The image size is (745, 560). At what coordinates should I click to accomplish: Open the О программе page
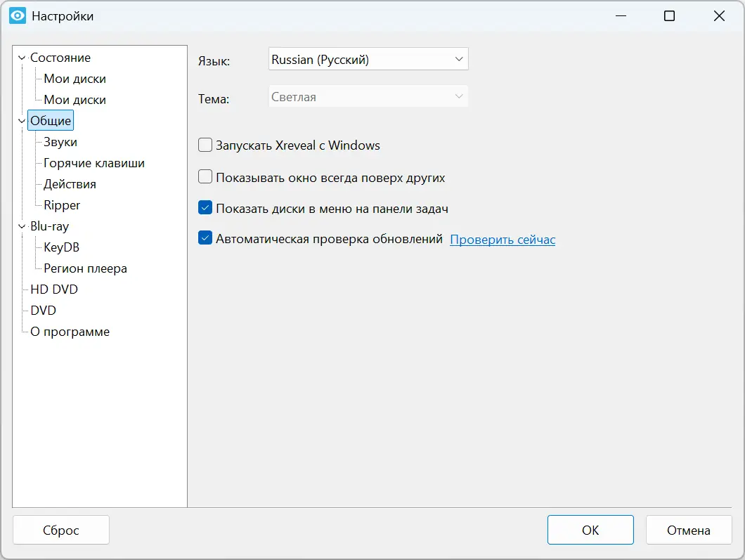point(70,332)
